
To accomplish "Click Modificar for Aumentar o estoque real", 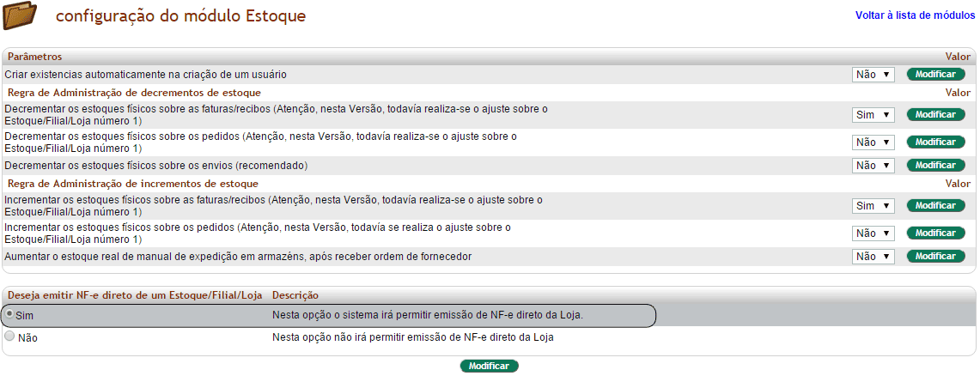I will [x=935, y=256].
